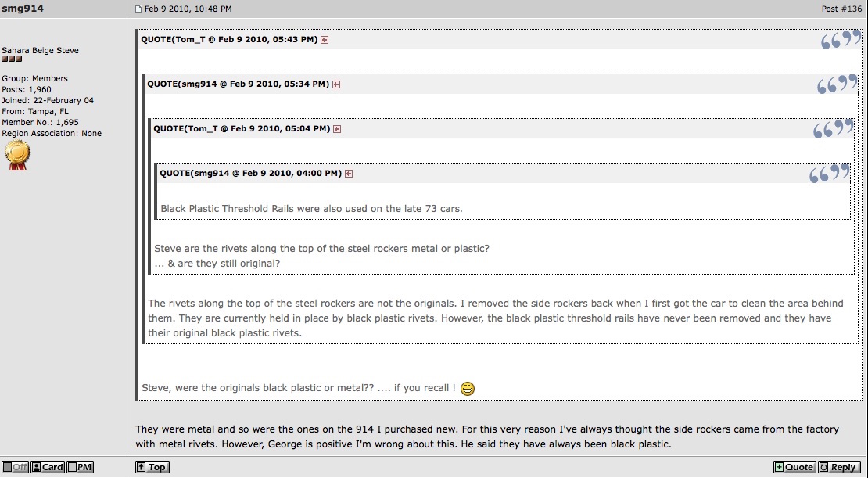Click the quote marks in innermost smg914 quote
The width and height of the screenshot is (868, 478).
coord(829,173)
